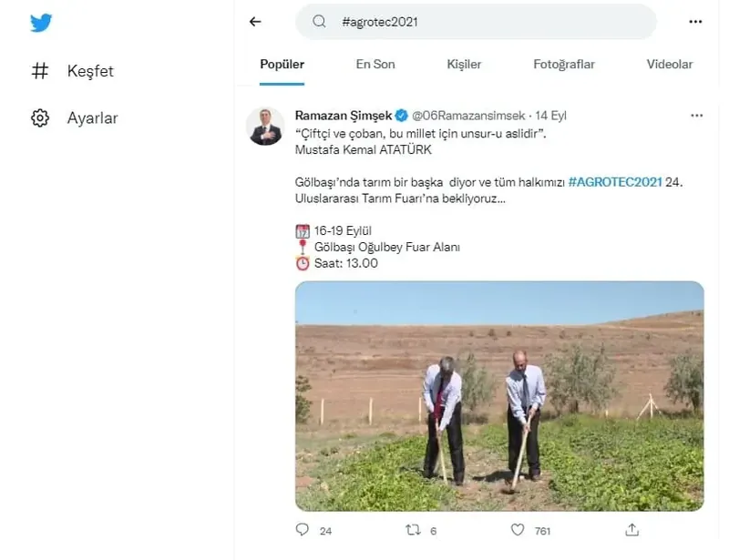Click the Ayarlar gear icon
This screenshot has height=560, width=729.
coord(40,118)
